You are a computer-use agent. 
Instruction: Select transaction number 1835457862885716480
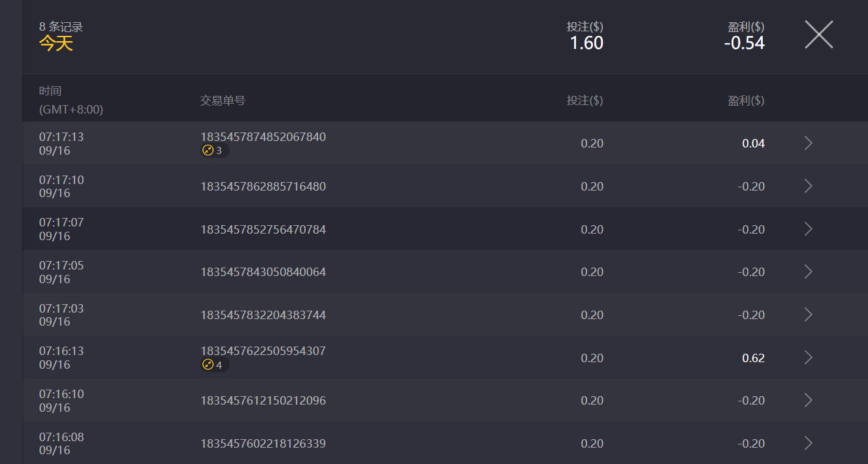click(x=263, y=187)
